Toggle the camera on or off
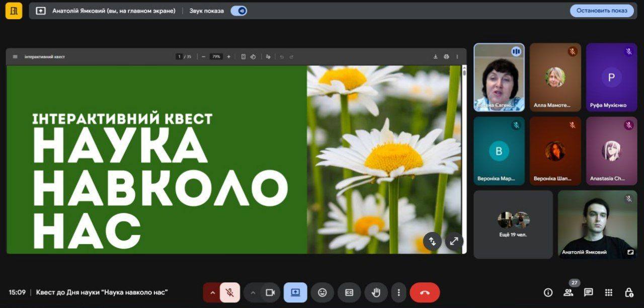Viewport: 644px width, 308px height. click(270, 292)
